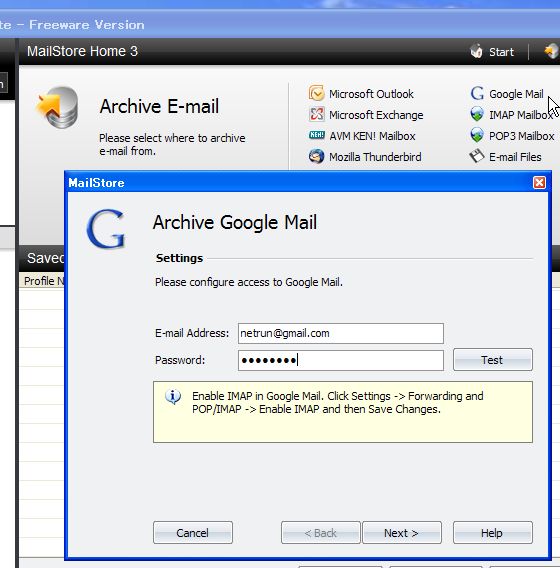The height and width of the screenshot is (568, 560).
Task: Click 'Please select where to archive' text
Action: [x=172, y=144]
